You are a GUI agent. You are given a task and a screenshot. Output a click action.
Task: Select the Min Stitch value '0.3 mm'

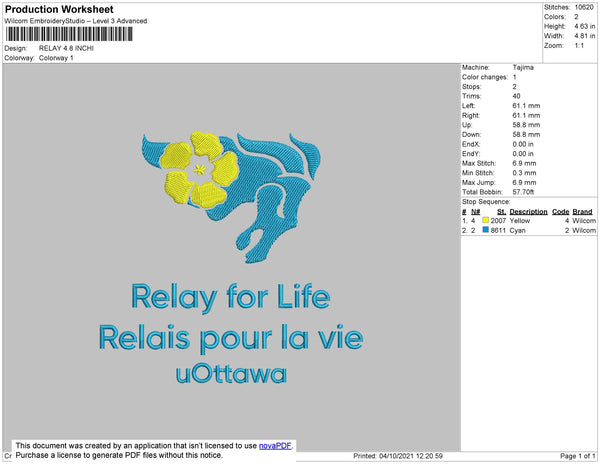coord(524,173)
